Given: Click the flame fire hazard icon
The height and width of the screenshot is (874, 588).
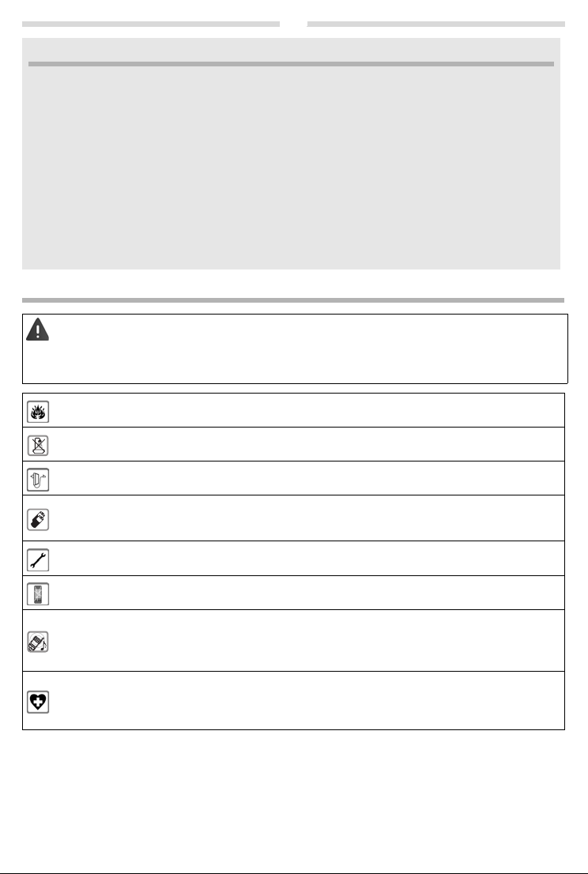Looking at the screenshot, I should 38,412.
